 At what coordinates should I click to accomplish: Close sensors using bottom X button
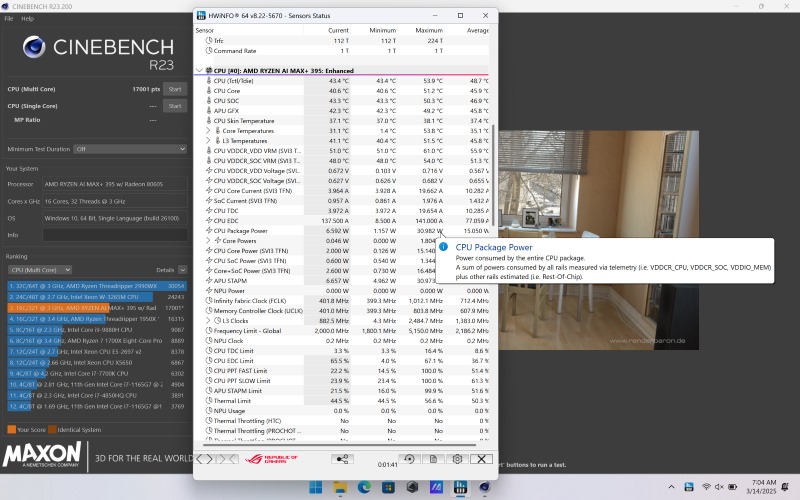481,459
